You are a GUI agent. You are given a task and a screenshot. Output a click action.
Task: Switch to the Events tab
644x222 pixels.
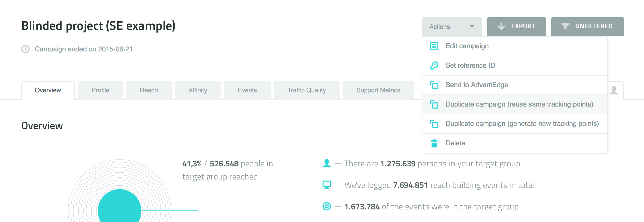pos(247,90)
